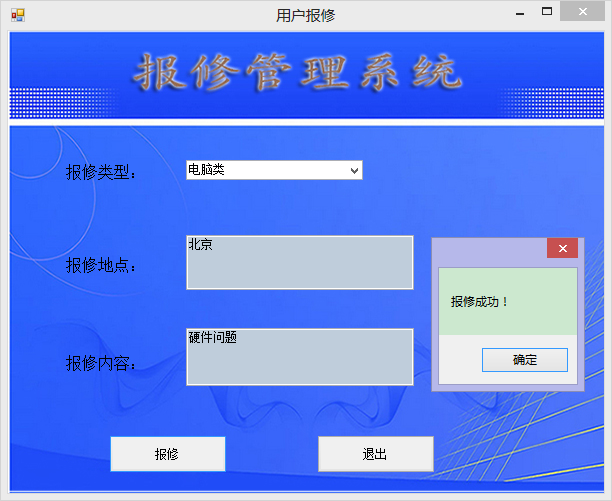612x501 pixels.
Task: Close the 报修成功 message dialog
Action: (562, 248)
